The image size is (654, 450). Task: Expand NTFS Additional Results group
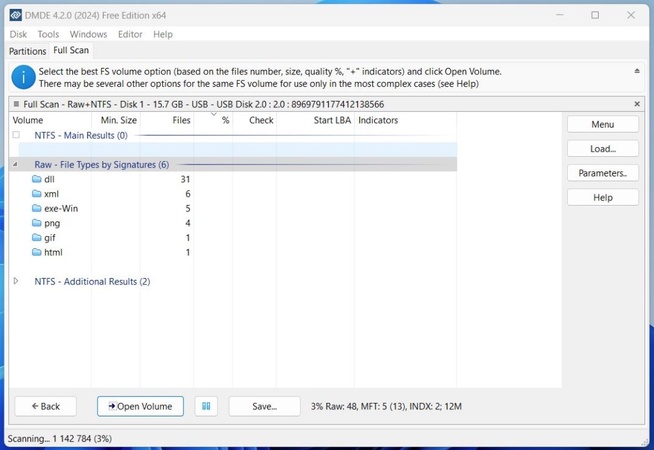16,281
